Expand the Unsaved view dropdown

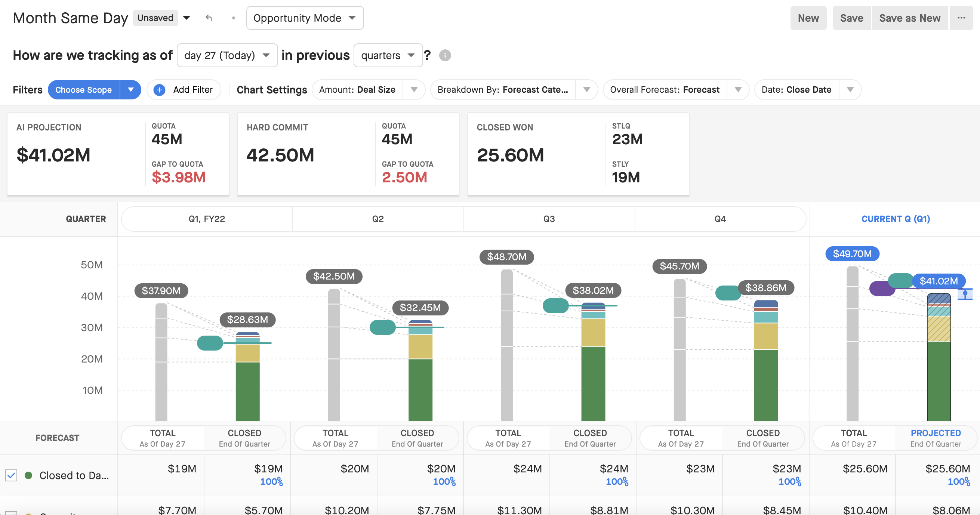click(187, 18)
